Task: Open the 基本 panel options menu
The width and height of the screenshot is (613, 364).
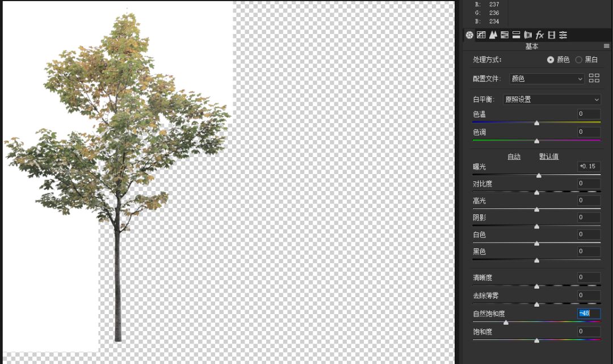Action: click(606, 46)
